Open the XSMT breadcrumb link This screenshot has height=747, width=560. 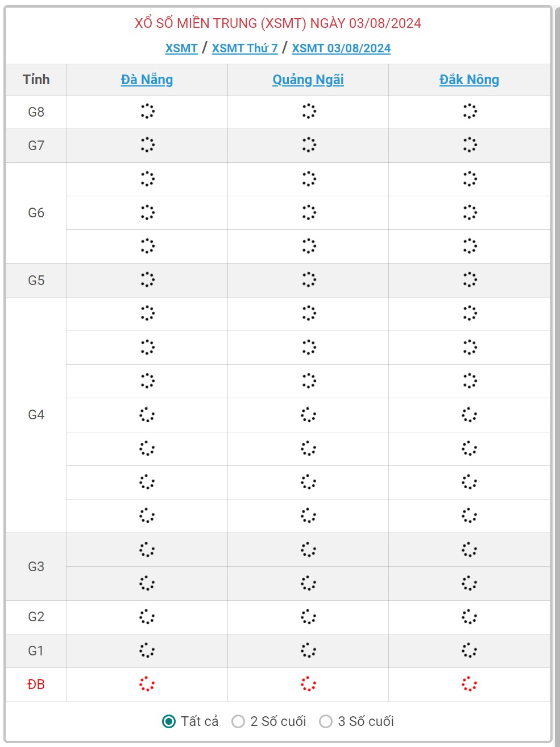(181, 48)
